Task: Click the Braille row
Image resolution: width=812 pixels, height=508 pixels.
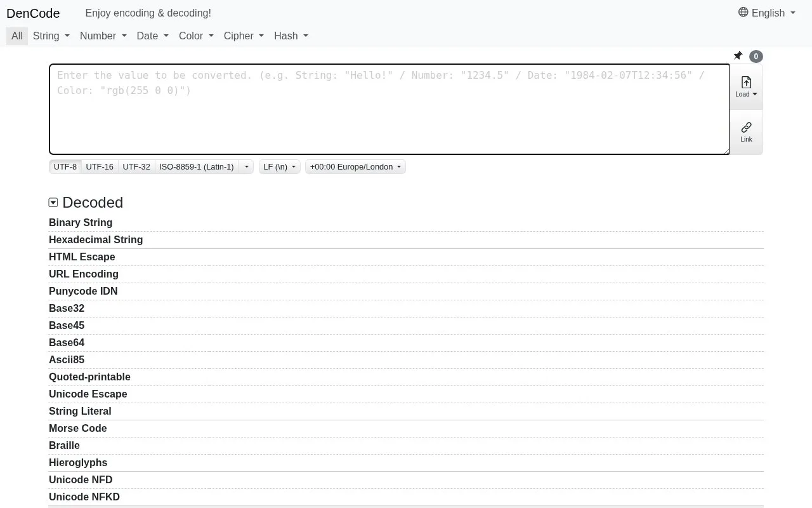Action: 406,446
